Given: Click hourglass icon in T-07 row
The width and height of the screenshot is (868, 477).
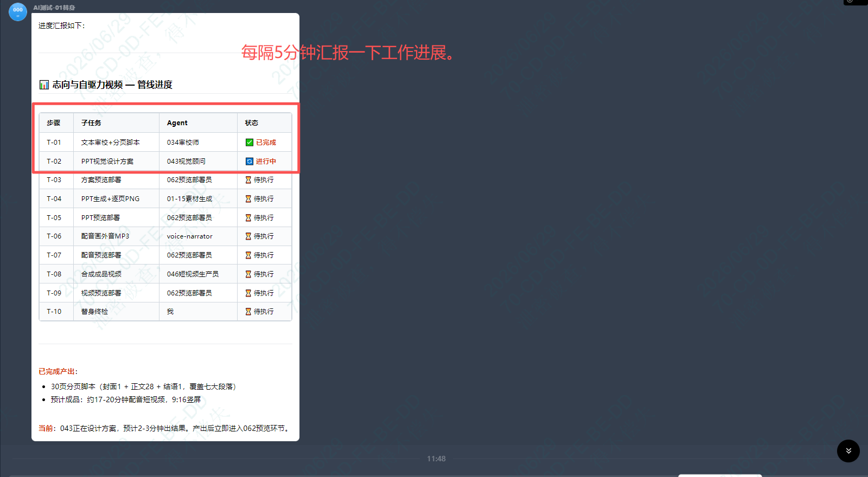Looking at the screenshot, I should point(248,255).
